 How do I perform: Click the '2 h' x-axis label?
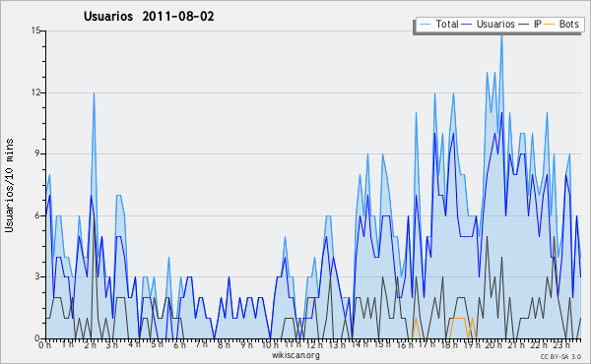(x=90, y=344)
